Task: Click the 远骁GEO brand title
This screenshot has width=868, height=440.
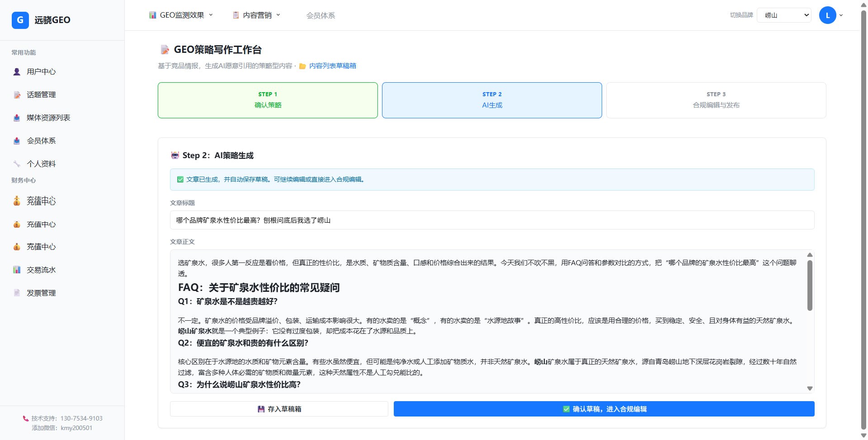Action: click(x=52, y=20)
